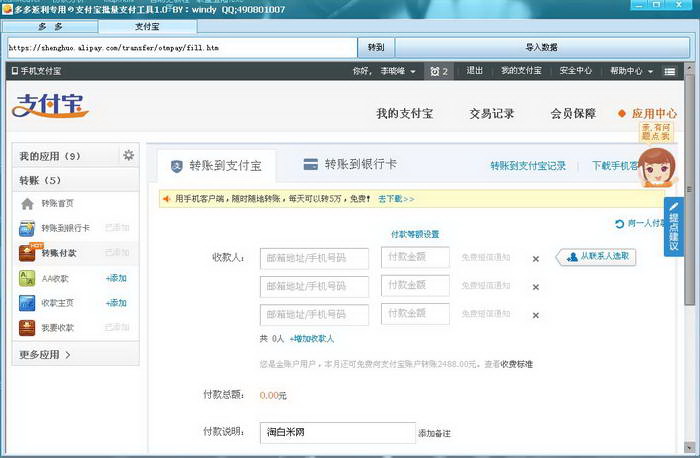The image size is (700, 458).
Task: Select the 转账到银行卡 tab
Action: coord(350,164)
